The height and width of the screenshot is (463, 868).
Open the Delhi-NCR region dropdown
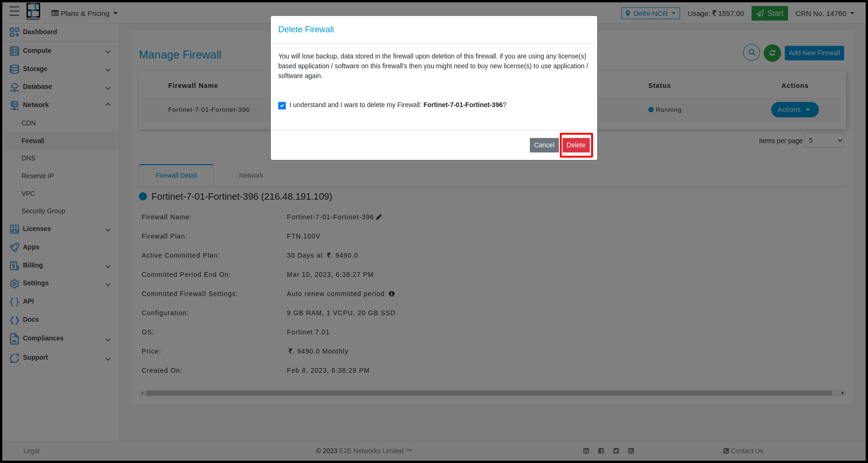coord(651,13)
